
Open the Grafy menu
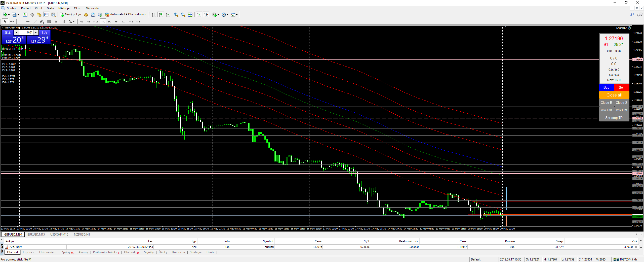click(50, 8)
